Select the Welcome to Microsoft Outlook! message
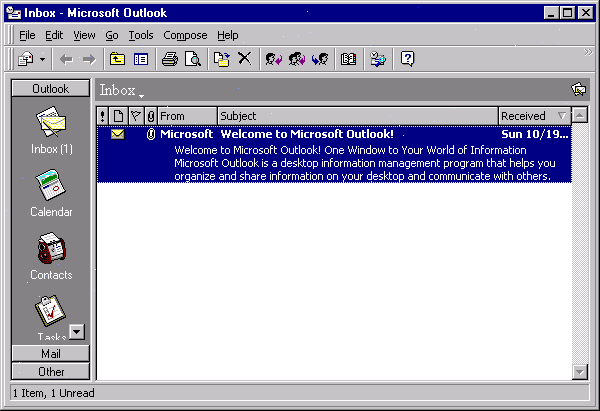 click(x=334, y=155)
